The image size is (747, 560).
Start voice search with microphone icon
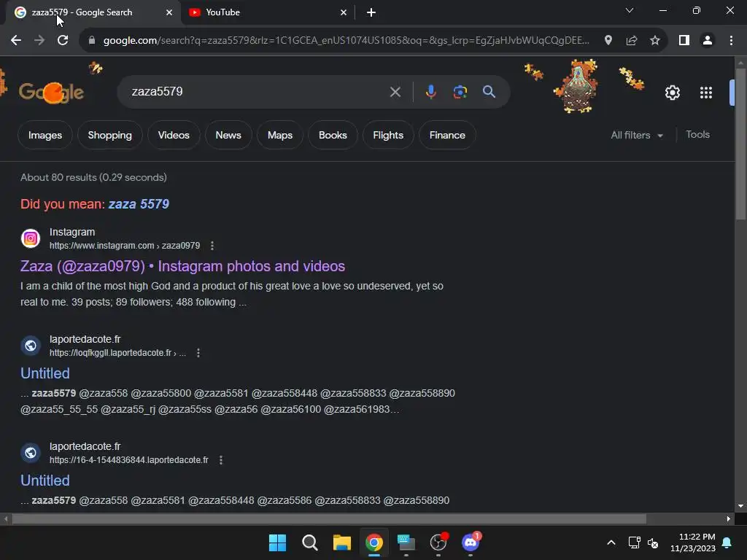click(430, 92)
